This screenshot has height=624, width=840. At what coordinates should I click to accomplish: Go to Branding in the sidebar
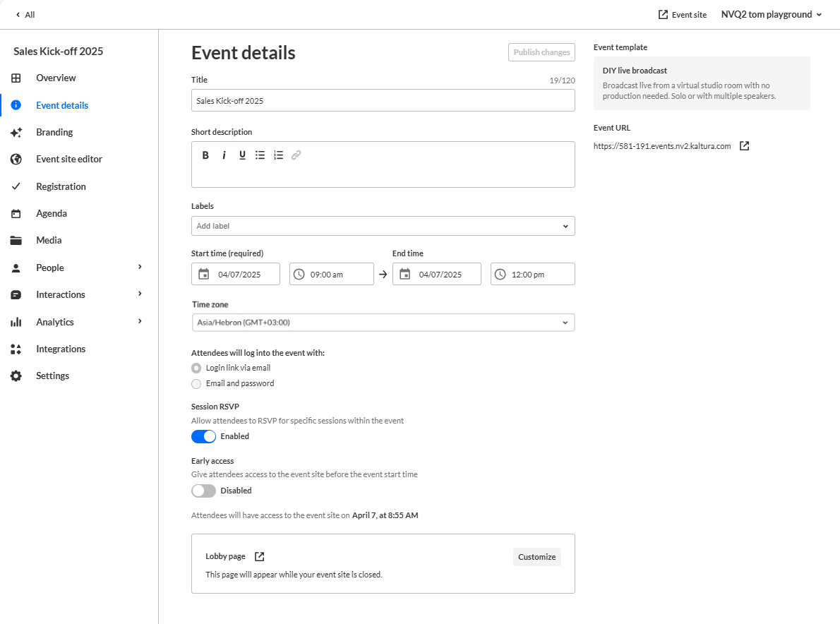[54, 132]
